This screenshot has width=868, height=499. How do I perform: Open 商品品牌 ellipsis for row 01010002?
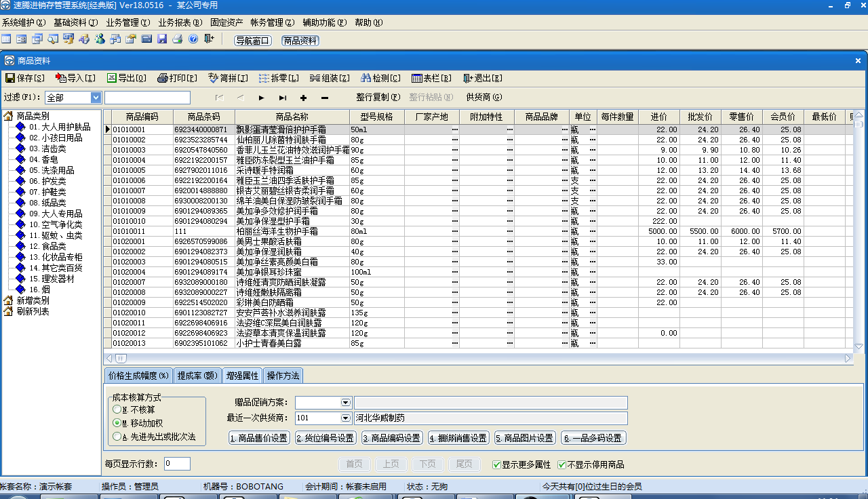[x=564, y=139]
